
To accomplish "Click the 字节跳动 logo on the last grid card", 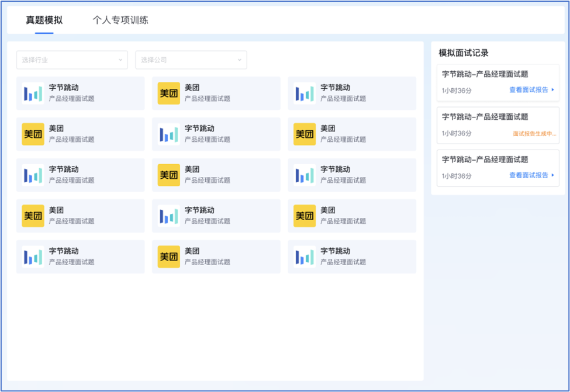I will click(x=305, y=257).
